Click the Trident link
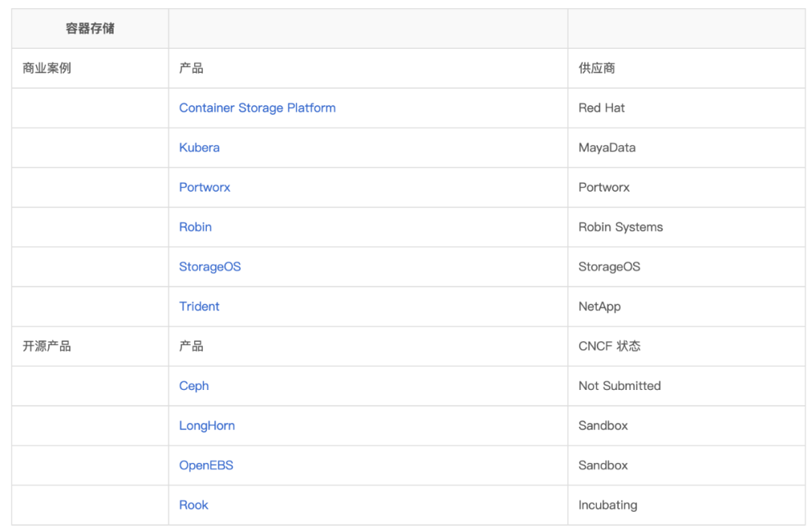 199,307
